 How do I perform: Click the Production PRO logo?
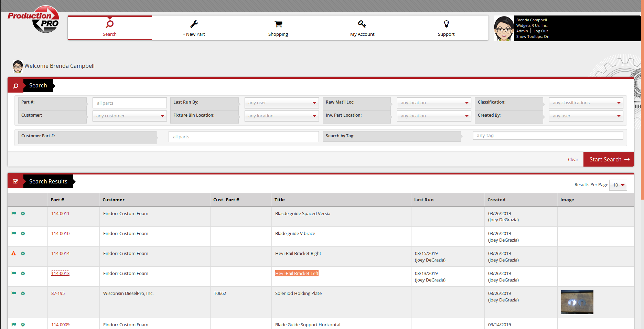tap(34, 20)
